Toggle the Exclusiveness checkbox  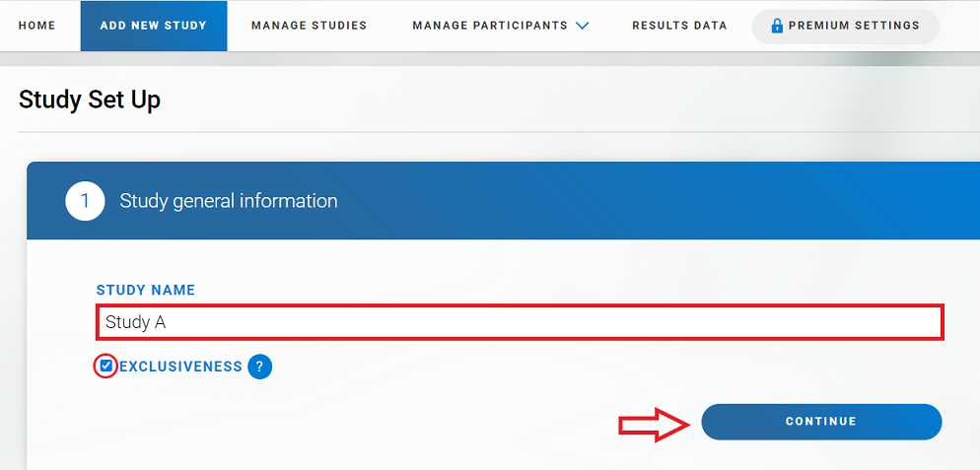coord(105,367)
